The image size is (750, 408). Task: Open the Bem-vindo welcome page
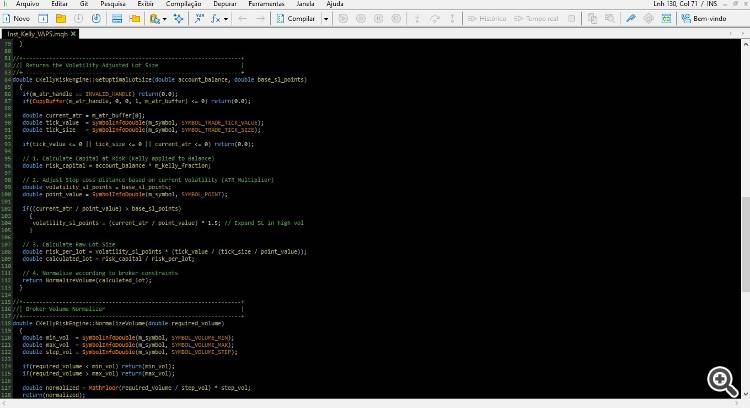704,19
